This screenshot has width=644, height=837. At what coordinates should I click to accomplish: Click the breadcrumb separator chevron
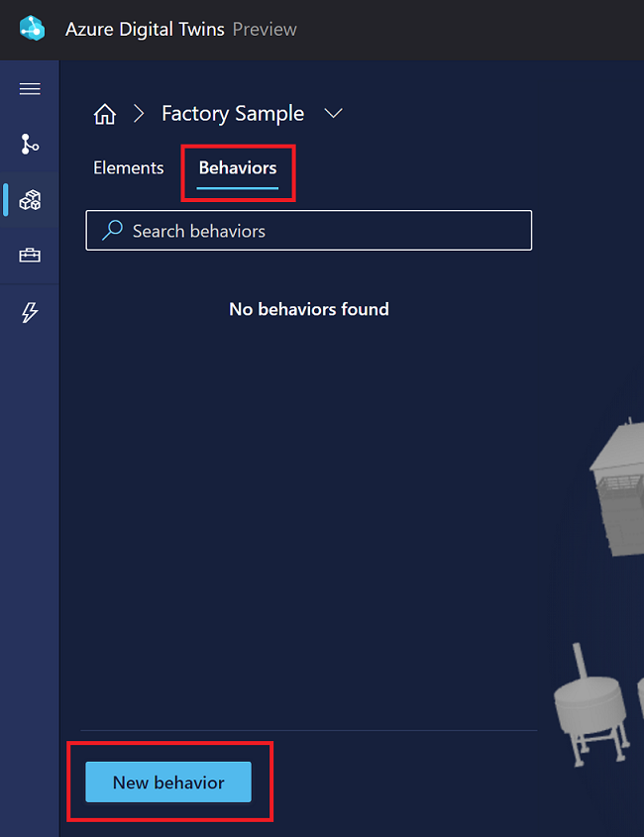point(139,113)
